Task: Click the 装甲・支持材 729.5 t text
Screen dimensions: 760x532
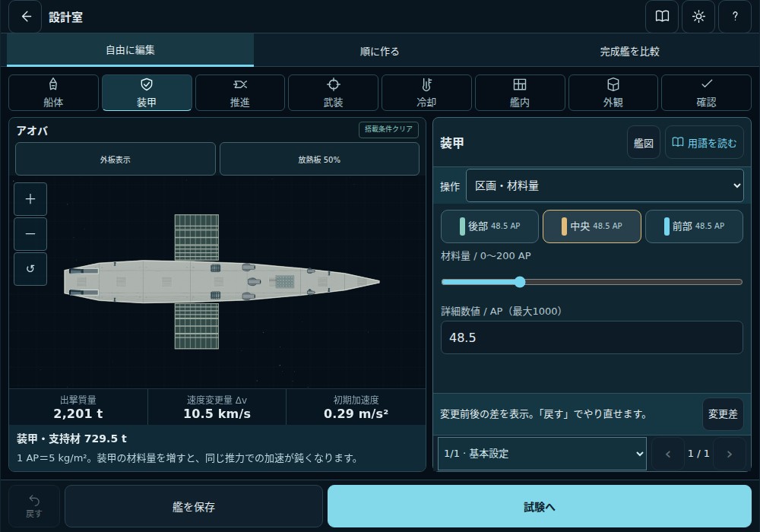Action: (71, 439)
